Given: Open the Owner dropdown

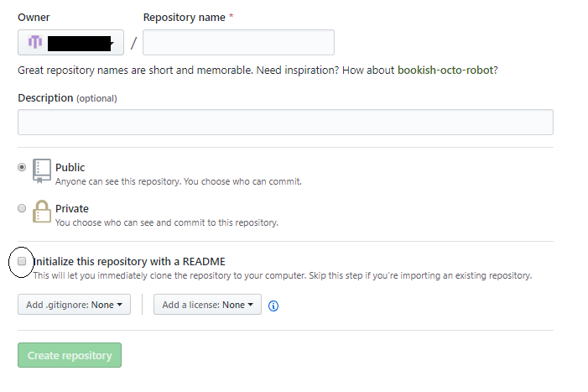Looking at the screenshot, I should tap(70, 42).
